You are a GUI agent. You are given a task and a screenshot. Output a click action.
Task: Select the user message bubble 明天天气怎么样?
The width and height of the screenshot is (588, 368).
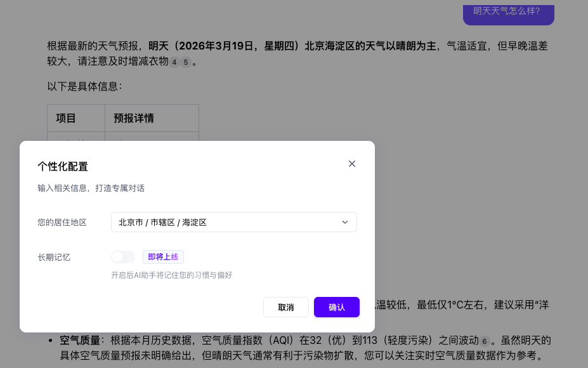click(x=507, y=12)
